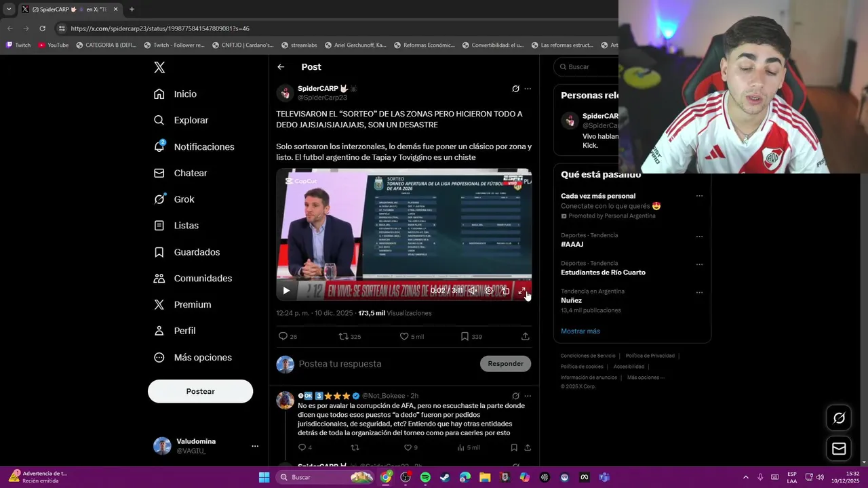This screenshot has height=488, width=868.
Task: Open Notificaciones in the sidebar
Action: 194,146
